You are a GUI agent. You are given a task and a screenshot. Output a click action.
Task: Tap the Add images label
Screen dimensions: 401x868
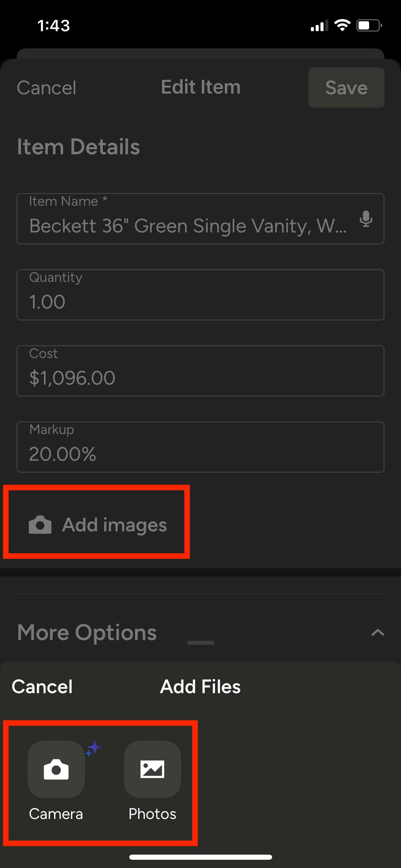(114, 525)
